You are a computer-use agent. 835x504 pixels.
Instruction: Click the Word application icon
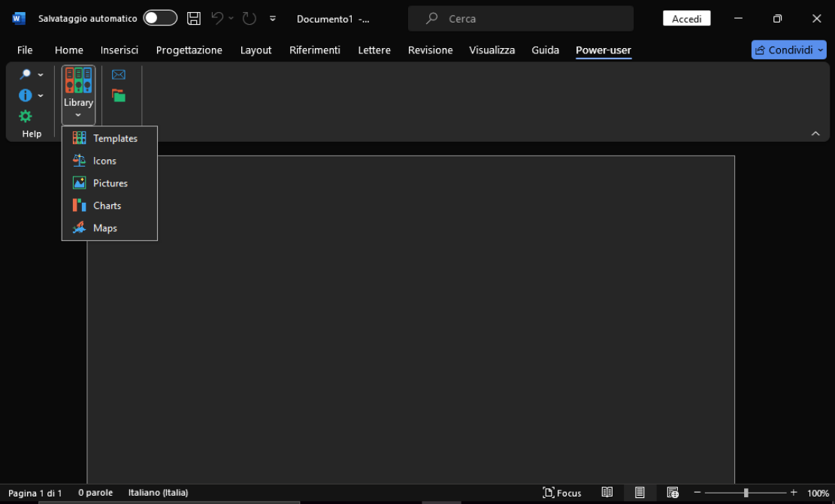tap(19, 18)
